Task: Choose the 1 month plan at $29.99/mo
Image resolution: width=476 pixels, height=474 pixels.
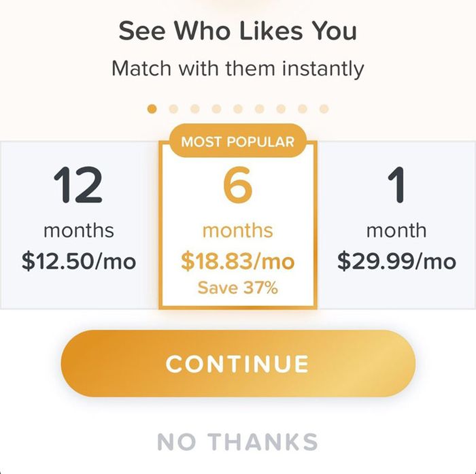Action: pos(396,224)
